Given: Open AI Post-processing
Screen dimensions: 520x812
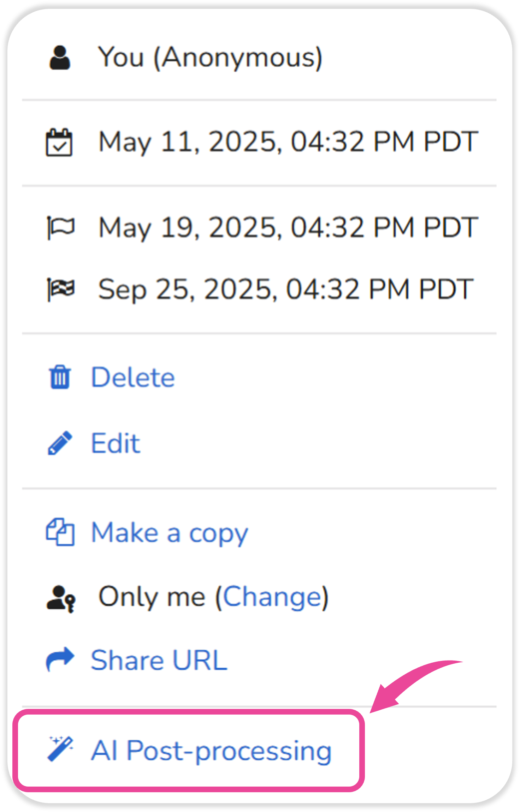Looking at the screenshot, I should pos(211,750).
